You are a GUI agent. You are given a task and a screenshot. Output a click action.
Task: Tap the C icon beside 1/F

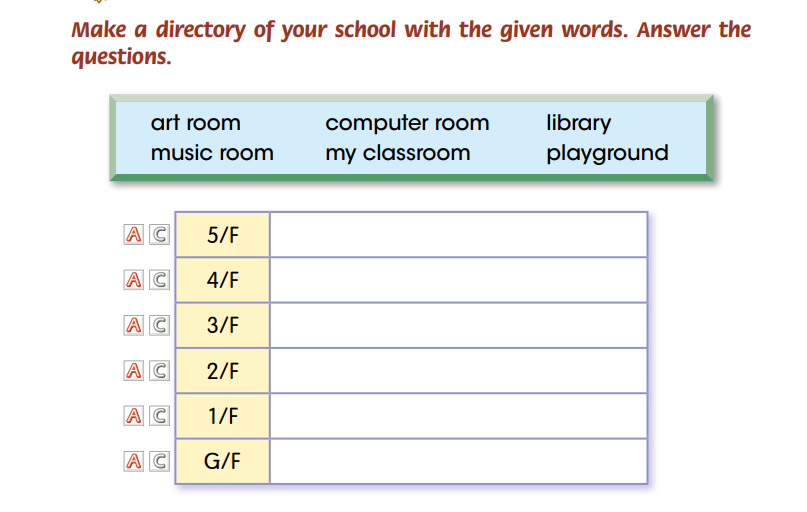pos(158,416)
